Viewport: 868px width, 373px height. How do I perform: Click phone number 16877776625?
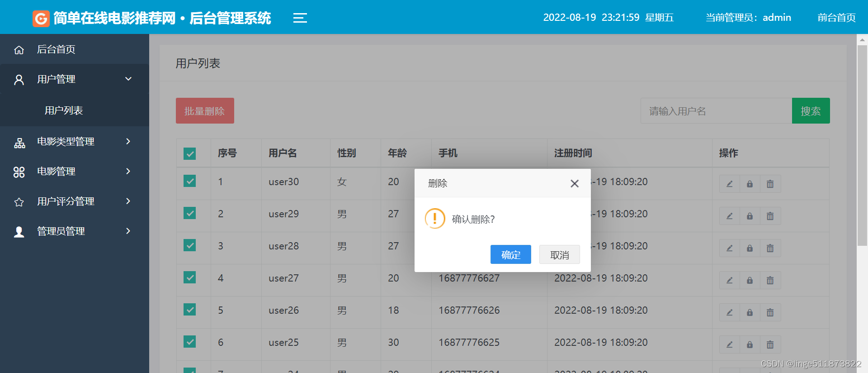(x=469, y=342)
